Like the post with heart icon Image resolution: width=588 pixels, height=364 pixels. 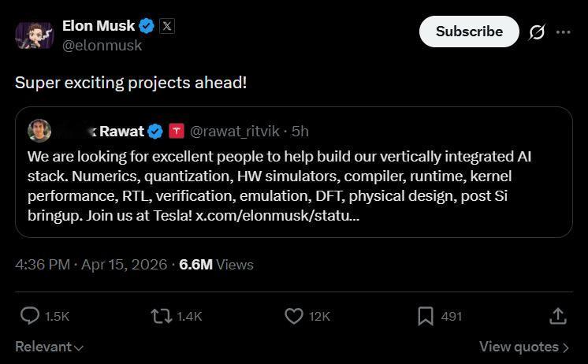pyautogui.click(x=293, y=316)
